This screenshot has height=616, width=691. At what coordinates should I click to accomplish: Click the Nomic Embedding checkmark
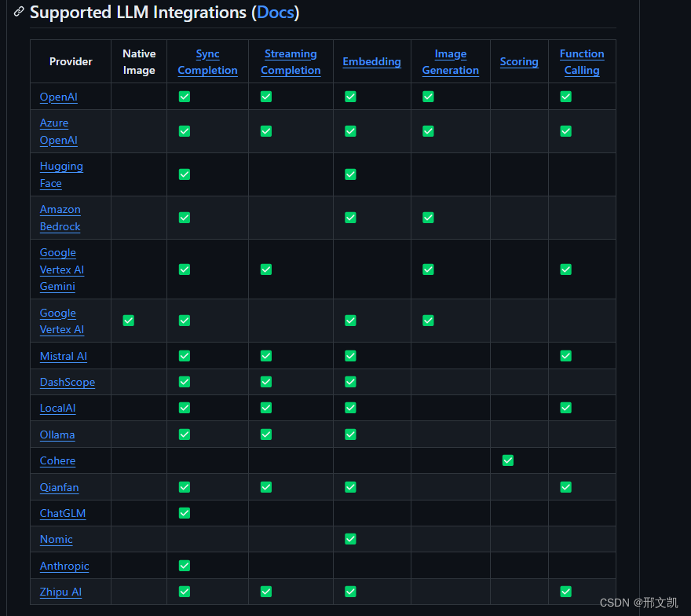tap(350, 539)
